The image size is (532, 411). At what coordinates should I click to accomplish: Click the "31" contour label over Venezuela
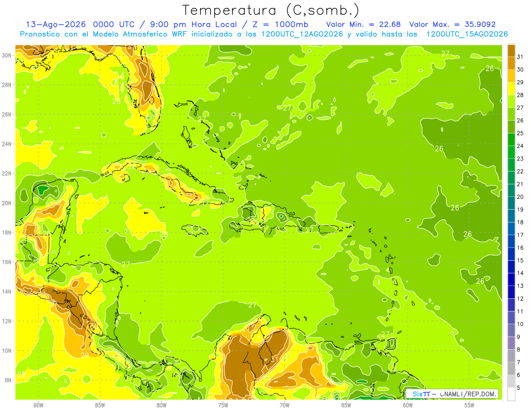[274, 359]
